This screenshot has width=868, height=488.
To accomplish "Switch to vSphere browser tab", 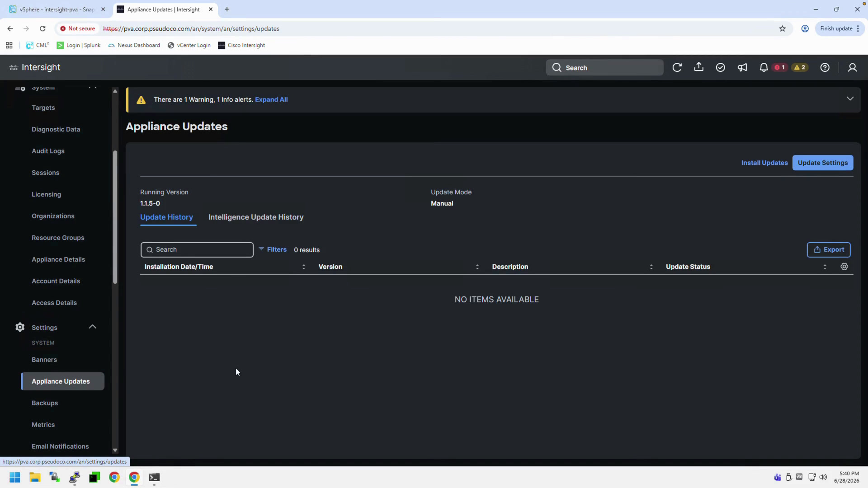I will pos(57,9).
